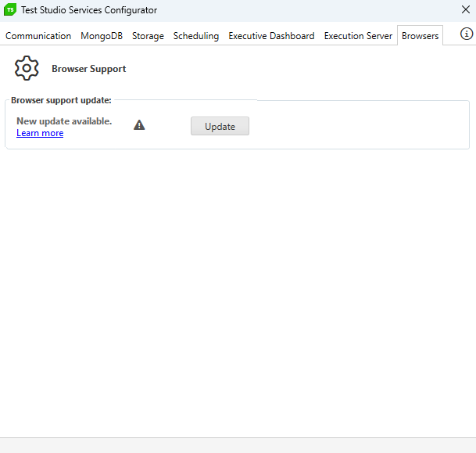Viewport: 476px width, 453px height.
Task: Click the info icon at top right
Action: pos(467,34)
